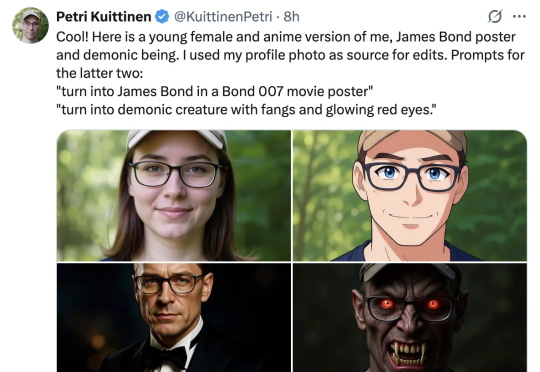The image size is (540, 372).
Task: Open the 8h timestamp link
Action: (291, 17)
